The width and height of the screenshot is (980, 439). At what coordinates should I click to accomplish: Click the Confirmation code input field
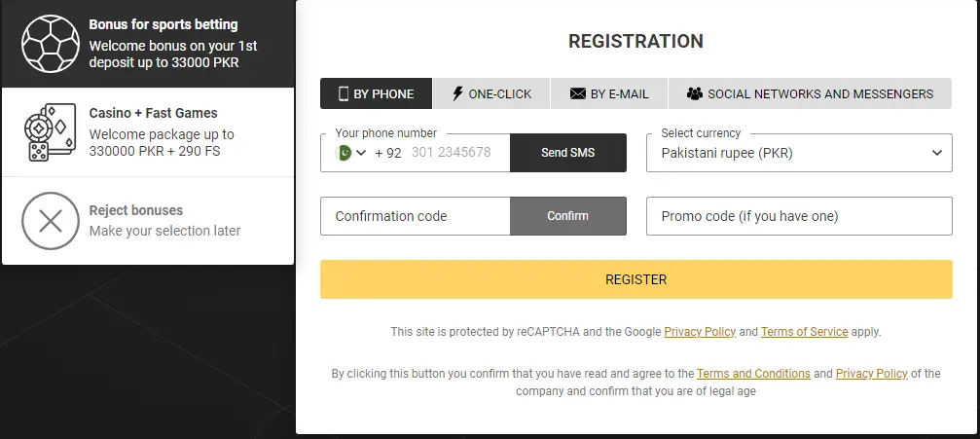(415, 216)
